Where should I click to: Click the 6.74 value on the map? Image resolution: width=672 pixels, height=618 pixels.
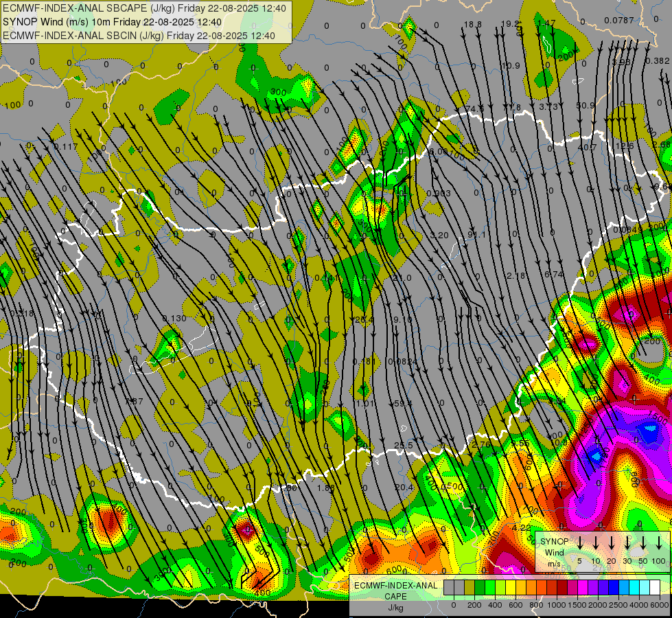(x=554, y=274)
